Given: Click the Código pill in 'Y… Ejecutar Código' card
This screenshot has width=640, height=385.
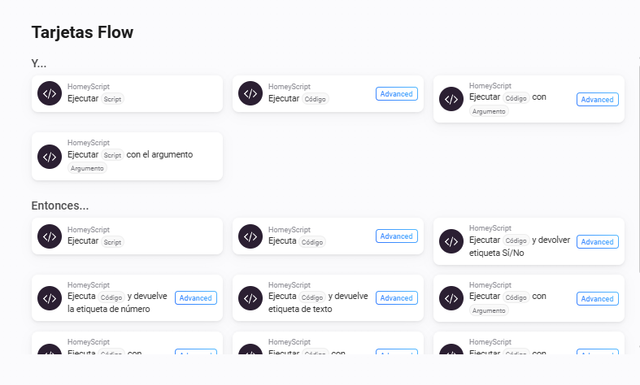Looking at the screenshot, I should click(315, 99).
